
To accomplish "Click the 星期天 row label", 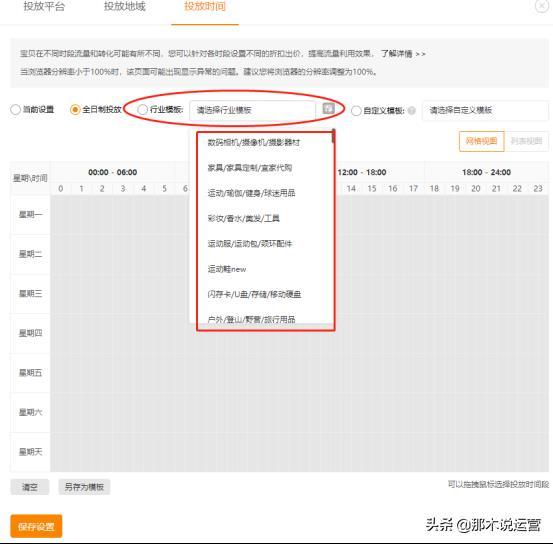I will coord(30,452).
